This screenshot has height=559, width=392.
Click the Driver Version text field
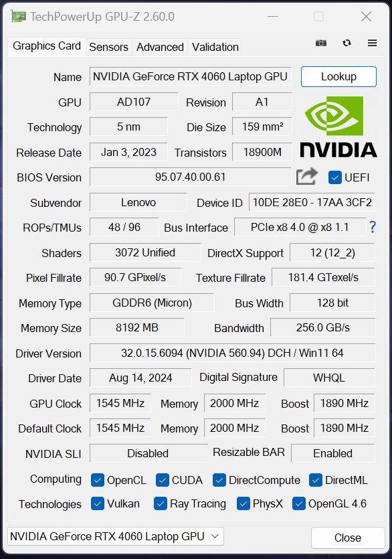tap(232, 353)
